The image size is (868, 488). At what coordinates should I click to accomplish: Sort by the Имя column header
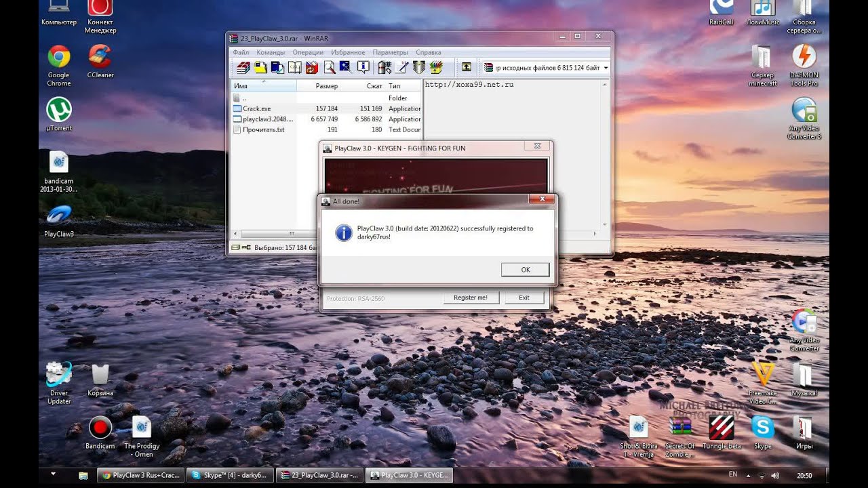(264, 86)
